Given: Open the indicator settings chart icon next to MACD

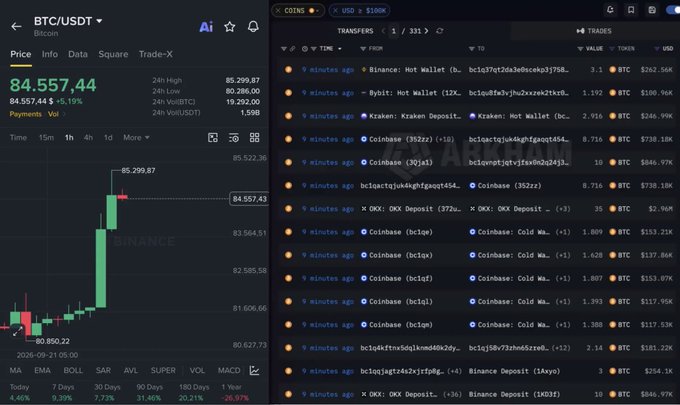Looking at the screenshot, I should (x=255, y=370).
